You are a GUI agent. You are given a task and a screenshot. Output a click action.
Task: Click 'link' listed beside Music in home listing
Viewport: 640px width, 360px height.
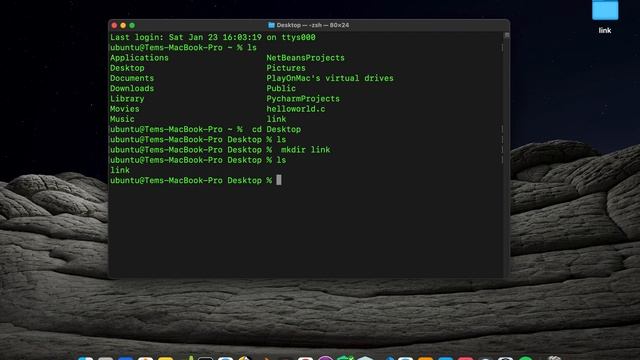276,119
